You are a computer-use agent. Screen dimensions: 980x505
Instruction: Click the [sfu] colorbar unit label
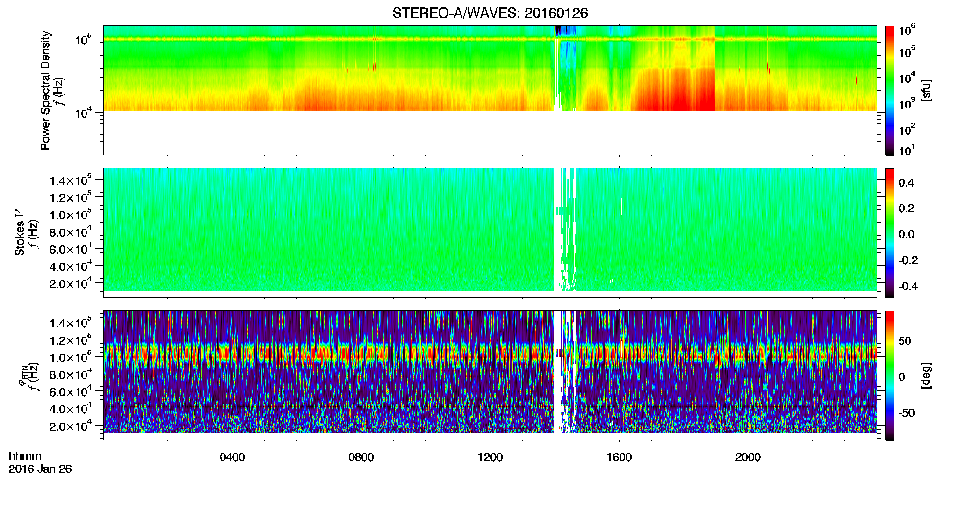point(926,90)
